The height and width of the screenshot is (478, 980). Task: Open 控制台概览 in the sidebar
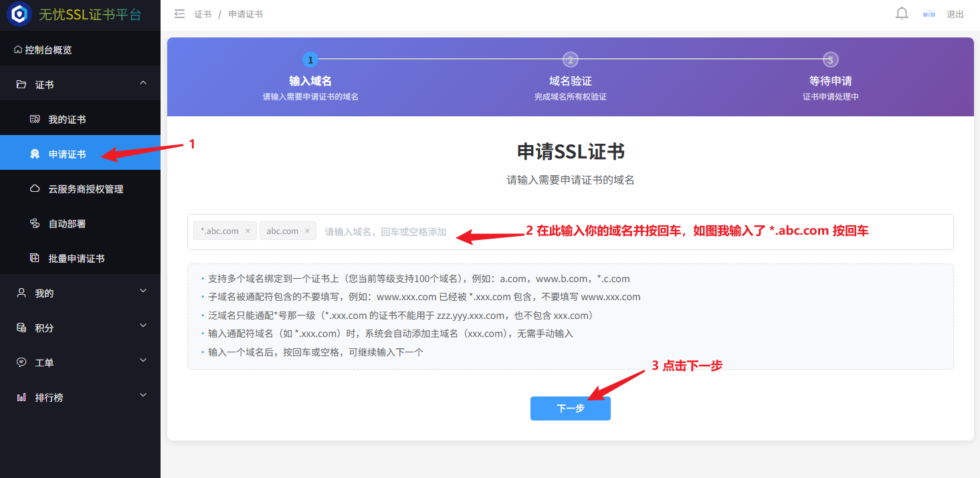click(x=80, y=49)
